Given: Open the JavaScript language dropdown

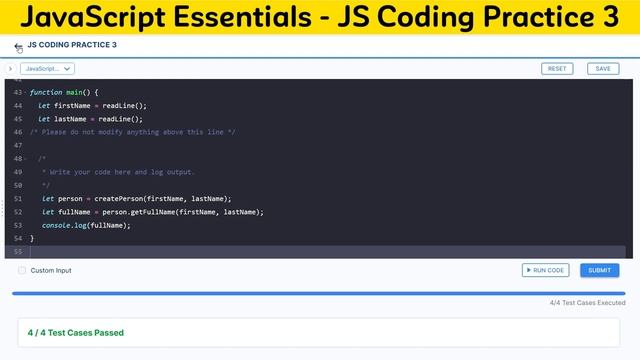Looking at the screenshot, I should pyautogui.click(x=47, y=69).
